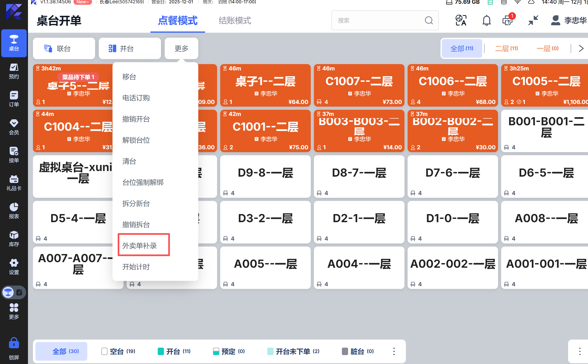
Task: Expand the 更多 dropdown button
Action: tap(181, 48)
